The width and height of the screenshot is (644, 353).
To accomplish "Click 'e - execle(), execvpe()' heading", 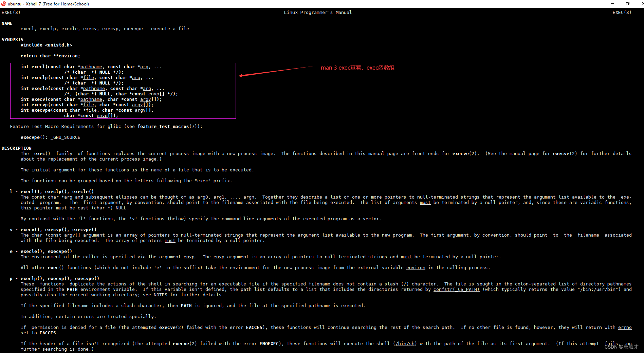I will pos(41,252).
